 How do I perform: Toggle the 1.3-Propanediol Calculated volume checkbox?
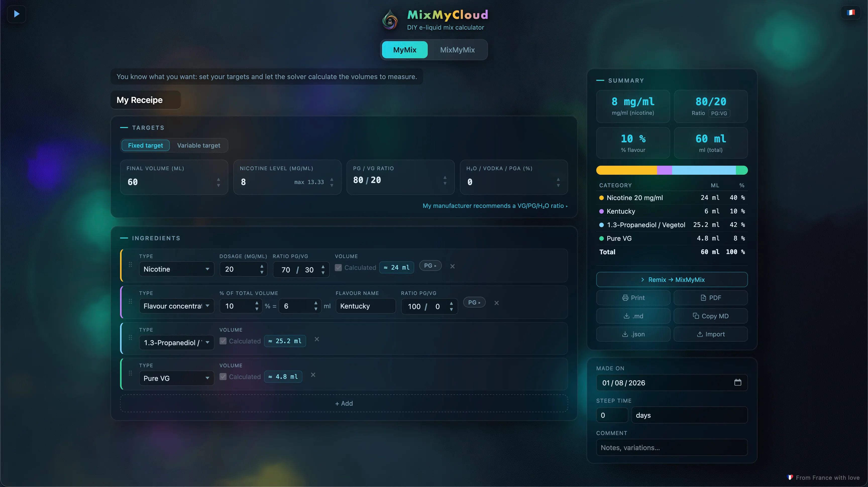[x=223, y=341]
